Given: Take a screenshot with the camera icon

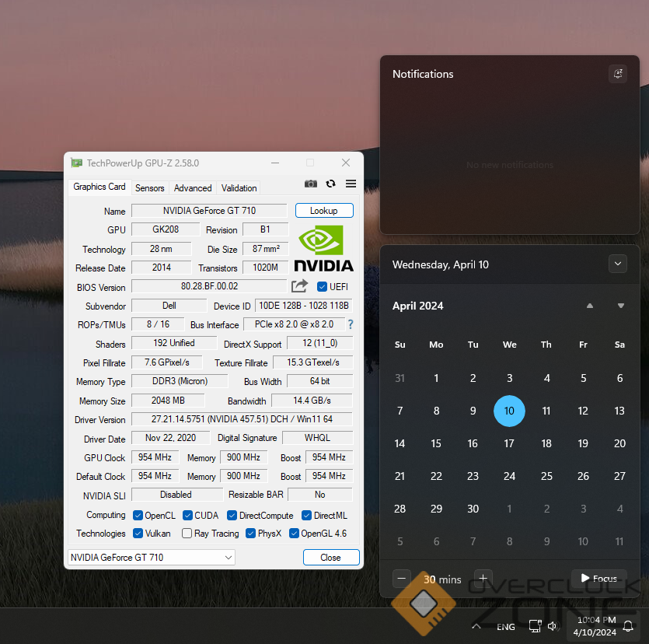Looking at the screenshot, I should point(310,184).
